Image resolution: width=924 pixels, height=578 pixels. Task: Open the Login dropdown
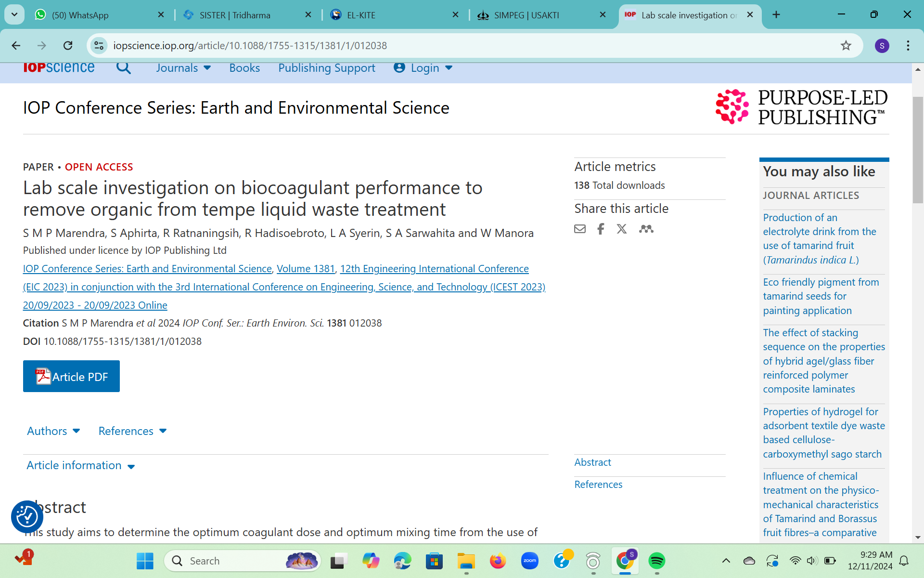point(423,68)
